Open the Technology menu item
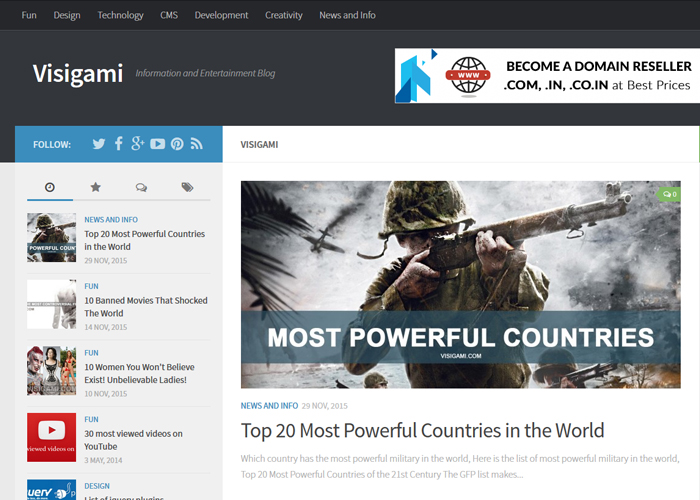The height and width of the screenshot is (500, 700). 121,15
